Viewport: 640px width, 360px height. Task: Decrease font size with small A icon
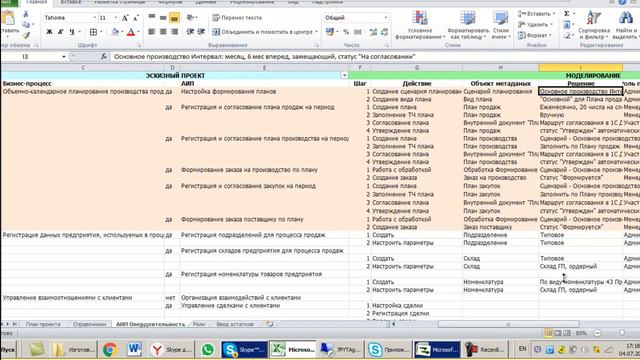[x=136, y=18]
